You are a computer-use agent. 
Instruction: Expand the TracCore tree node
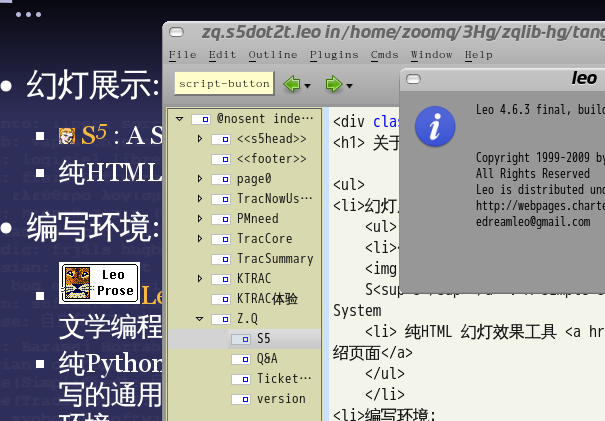[200, 239]
